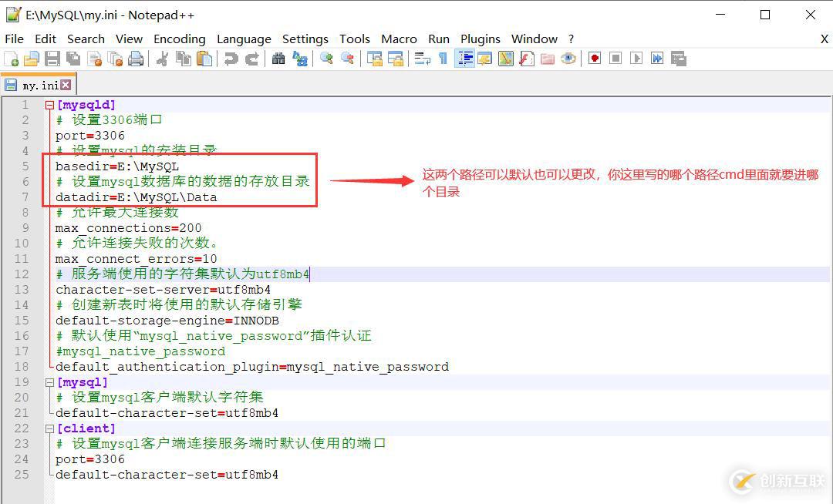Click the Cut scissors icon
The image size is (833, 504).
click(x=162, y=59)
